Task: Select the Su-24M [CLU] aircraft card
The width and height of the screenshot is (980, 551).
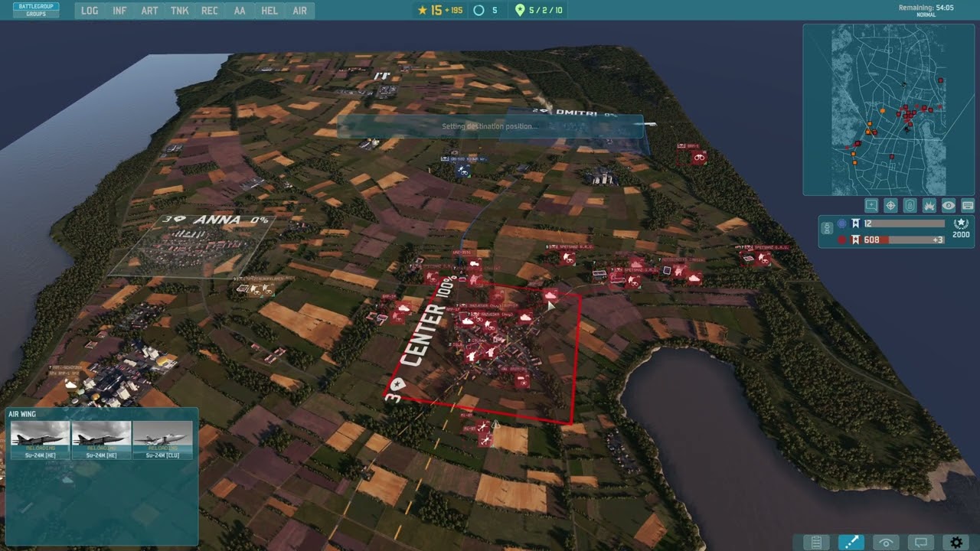Action: tap(162, 440)
